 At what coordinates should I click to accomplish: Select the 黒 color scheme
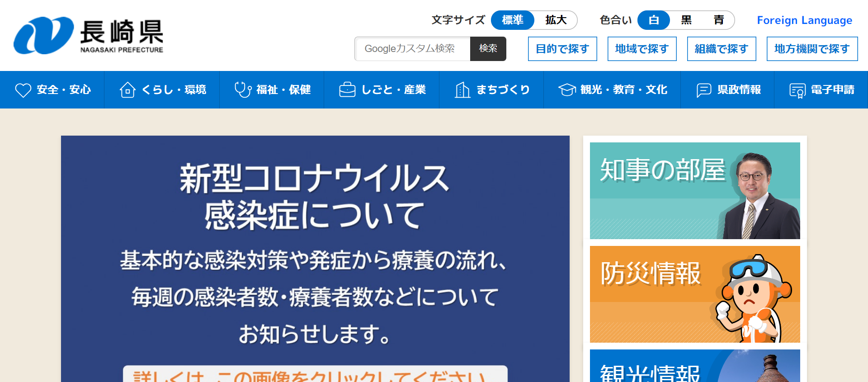click(x=686, y=20)
